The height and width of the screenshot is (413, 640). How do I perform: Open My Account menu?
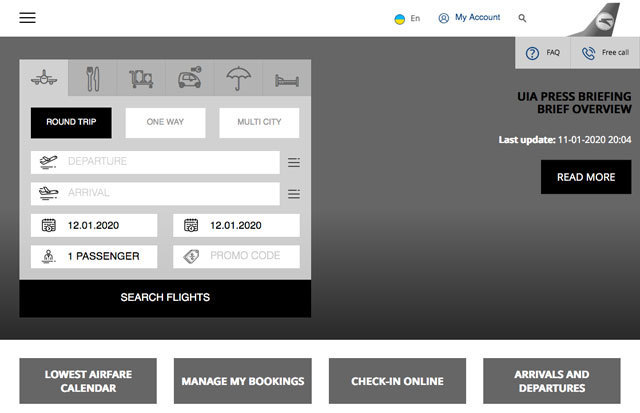click(x=469, y=18)
